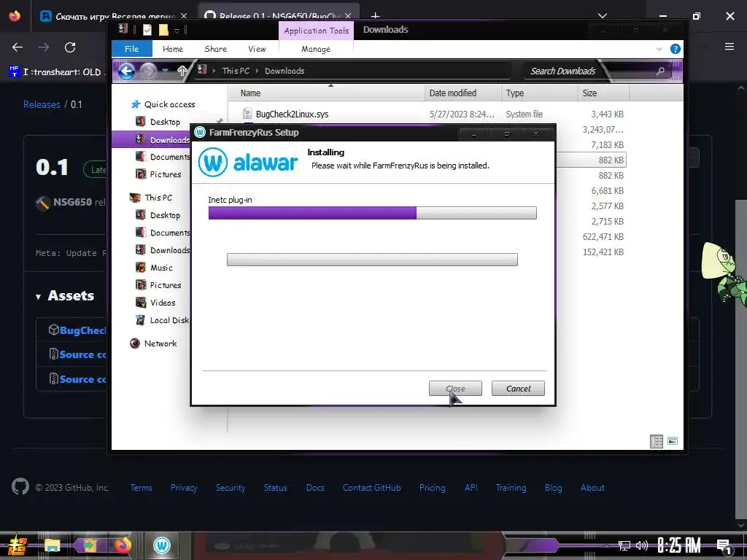This screenshot has height=560, width=747.
Task: Click the Terms footer link
Action: 142,488
